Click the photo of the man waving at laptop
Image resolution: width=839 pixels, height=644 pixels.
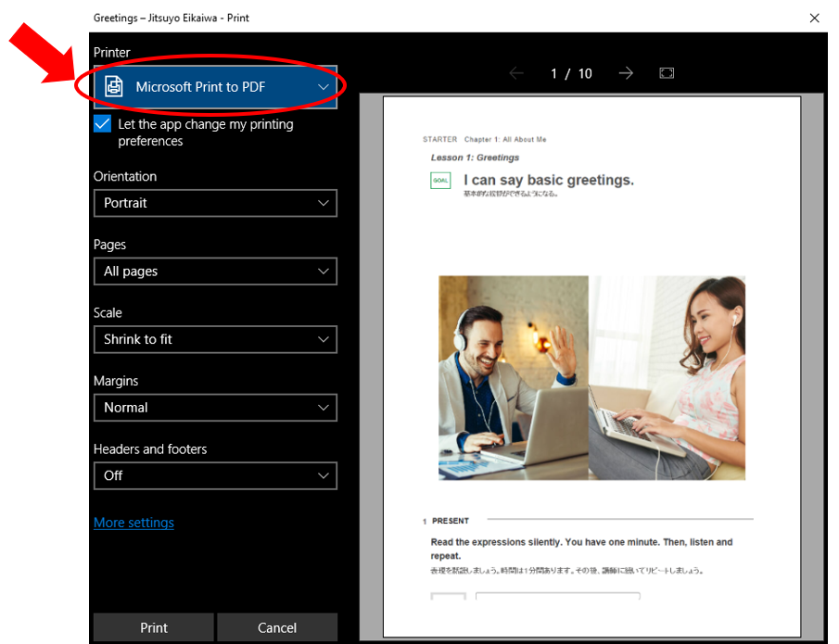click(x=514, y=378)
